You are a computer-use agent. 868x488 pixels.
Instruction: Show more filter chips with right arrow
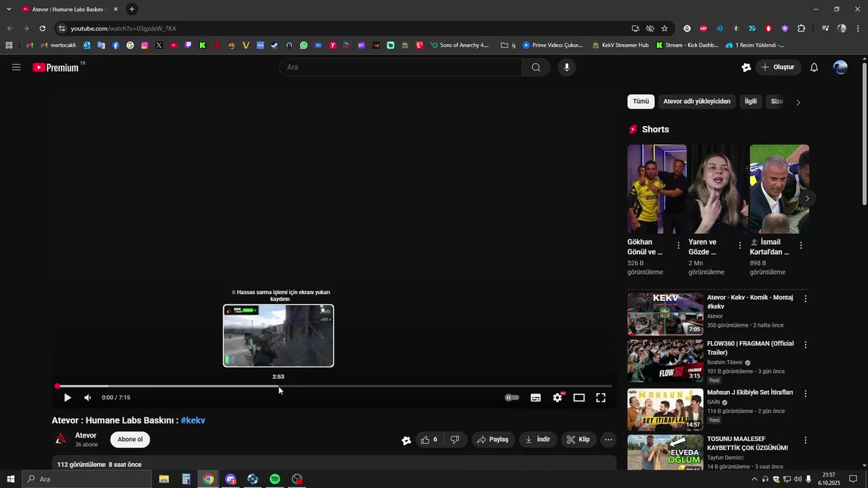coord(798,102)
